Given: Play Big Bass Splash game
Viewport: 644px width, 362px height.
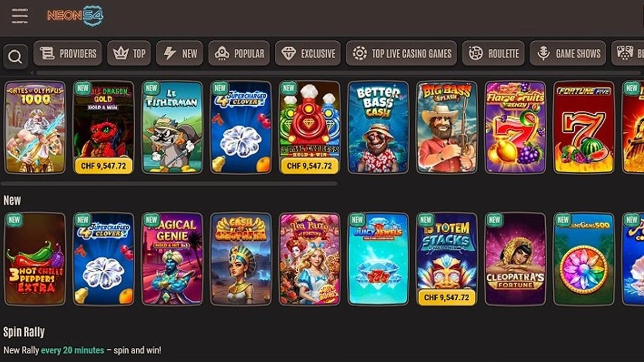Looking at the screenshot, I should tap(447, 127).
